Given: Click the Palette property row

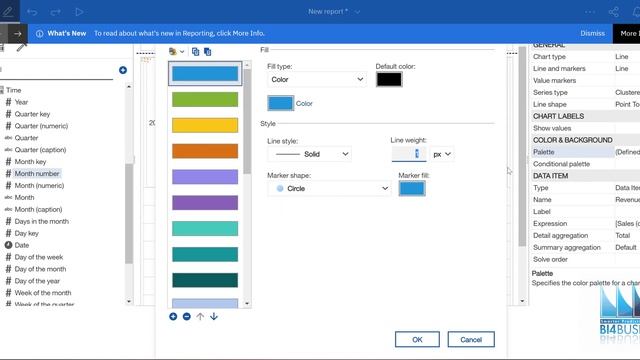Looking at the screenshot, I should 586,152.
